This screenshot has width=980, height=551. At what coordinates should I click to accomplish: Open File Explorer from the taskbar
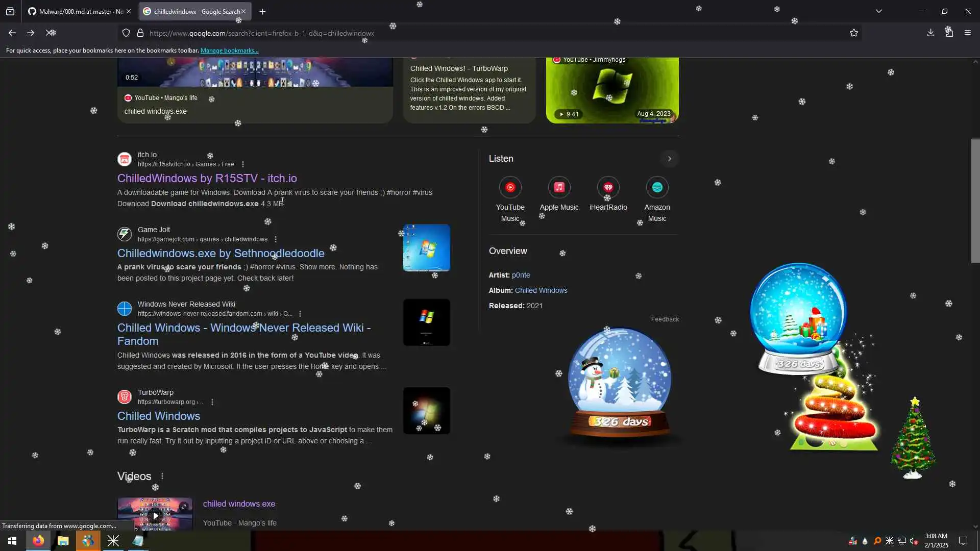coord(63,541)
